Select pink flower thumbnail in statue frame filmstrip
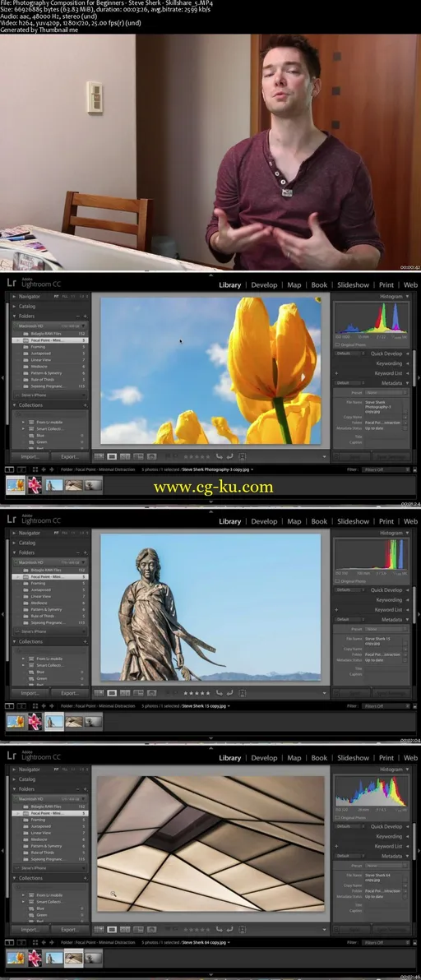Image resolution: width=421 pixels, height=980 pixels. click(35, 722)
